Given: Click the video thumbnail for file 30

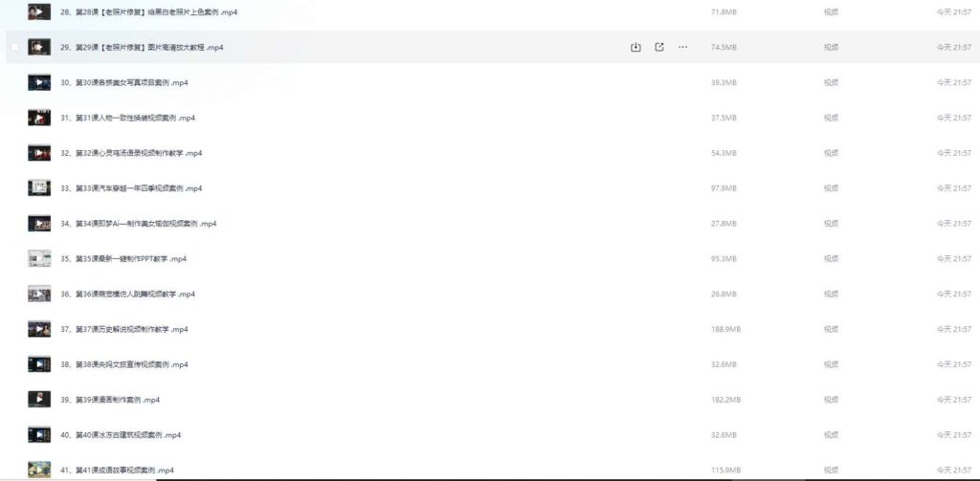Looking at the screenshot, I should (39, 82).
